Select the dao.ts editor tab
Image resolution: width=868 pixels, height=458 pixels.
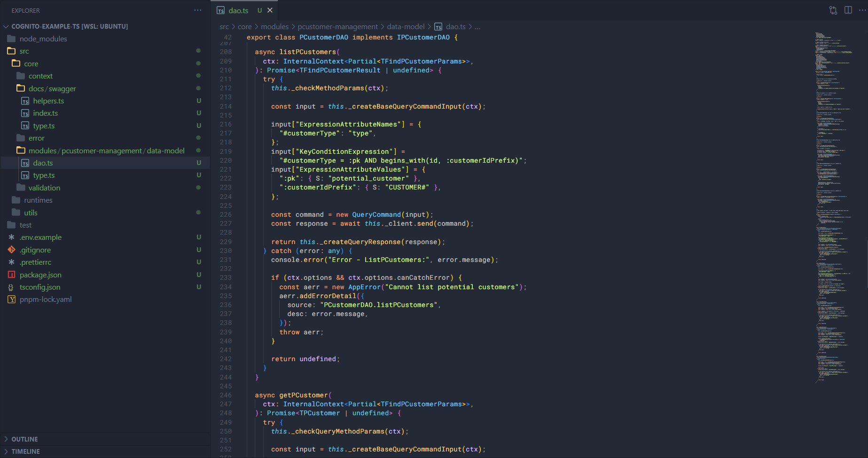click(x=238, y=10)
